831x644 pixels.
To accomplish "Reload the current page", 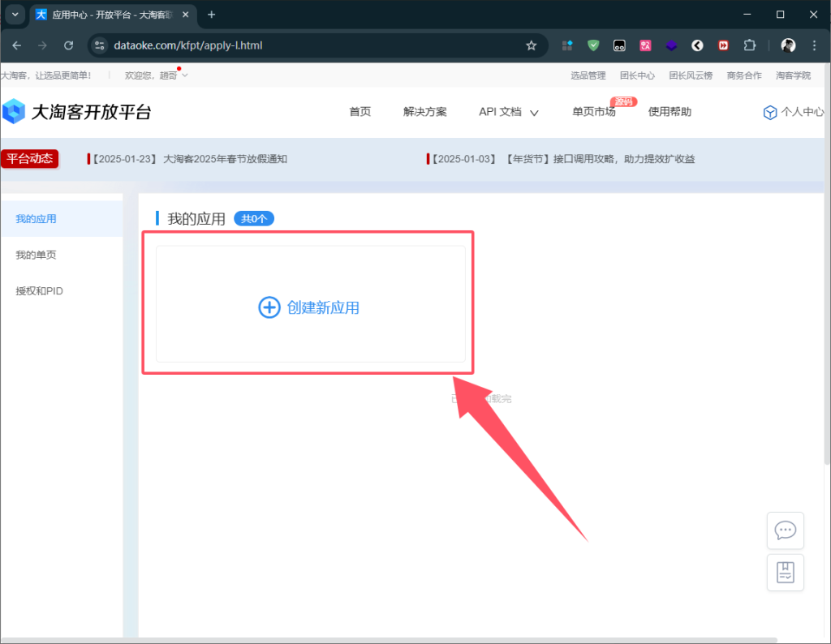I will click(x=68, y=45).
